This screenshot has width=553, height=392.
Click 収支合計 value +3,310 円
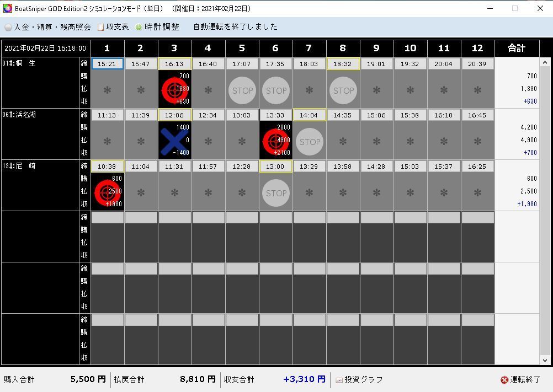[304, 379]
